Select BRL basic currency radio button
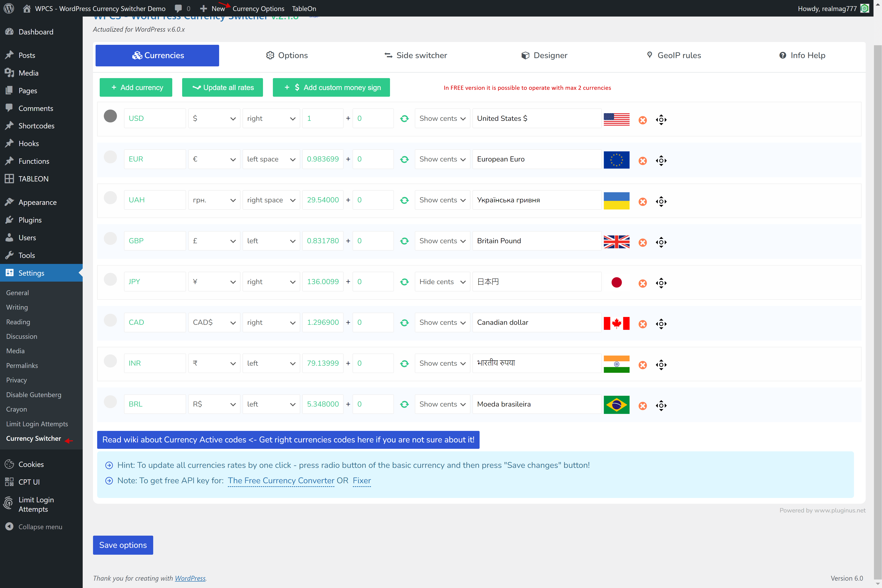The image size is (882, 588). [110, 402]
